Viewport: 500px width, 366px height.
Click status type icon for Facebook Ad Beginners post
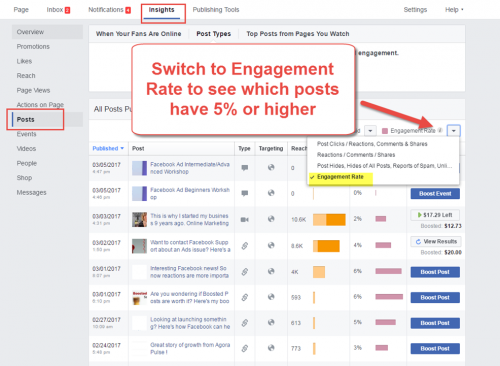click(x=245, y=193)
